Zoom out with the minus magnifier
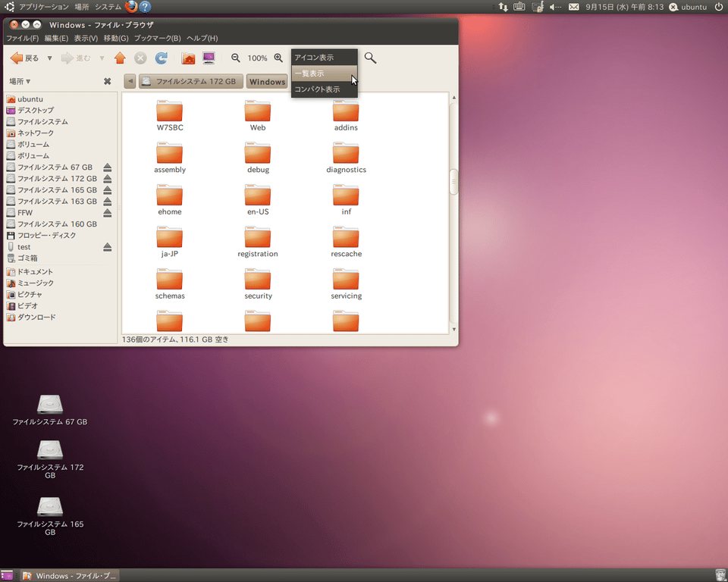 click(x=236, y=58)
